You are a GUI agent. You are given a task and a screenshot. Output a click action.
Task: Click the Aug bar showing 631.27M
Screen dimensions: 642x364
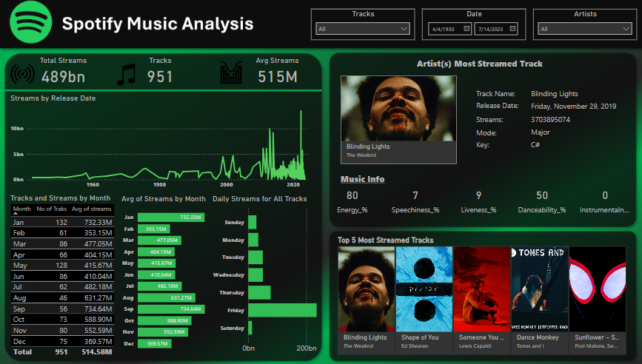tap(167, 297)
